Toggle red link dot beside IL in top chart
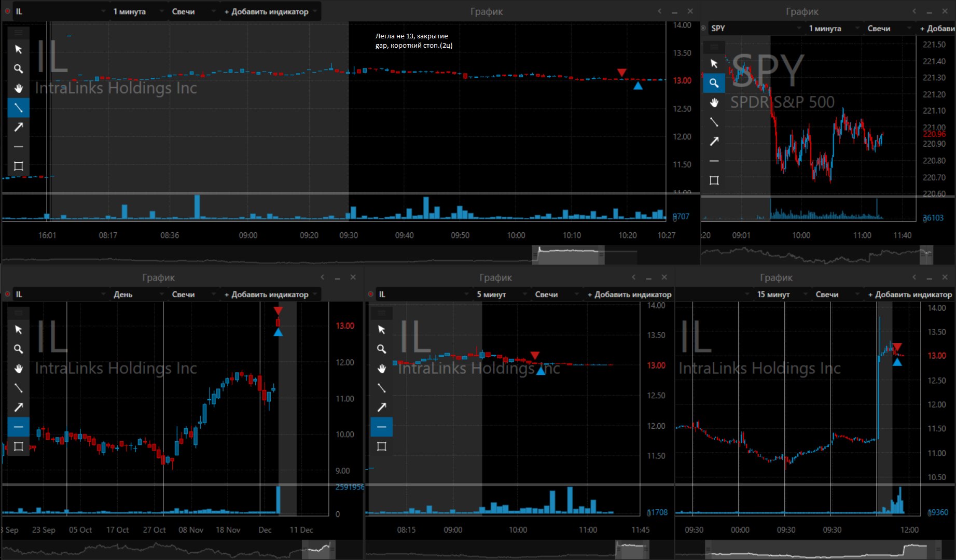This screenshot has width=956, height=560. point(7,11)
